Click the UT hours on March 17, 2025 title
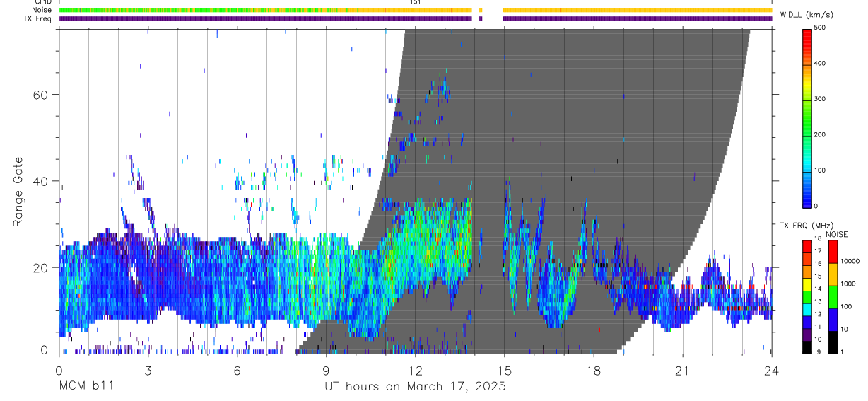This screenshot has width=868, height=401. click(415, 387)
